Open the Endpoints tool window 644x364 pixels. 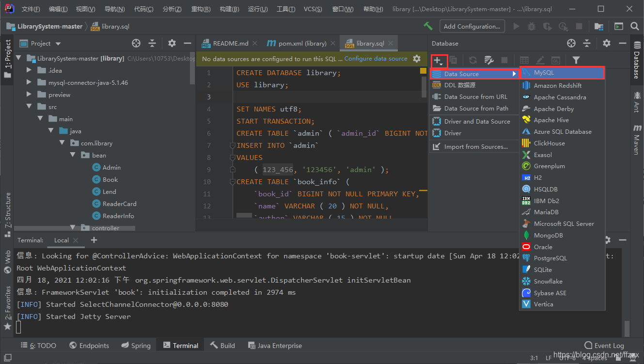point(89,346)
